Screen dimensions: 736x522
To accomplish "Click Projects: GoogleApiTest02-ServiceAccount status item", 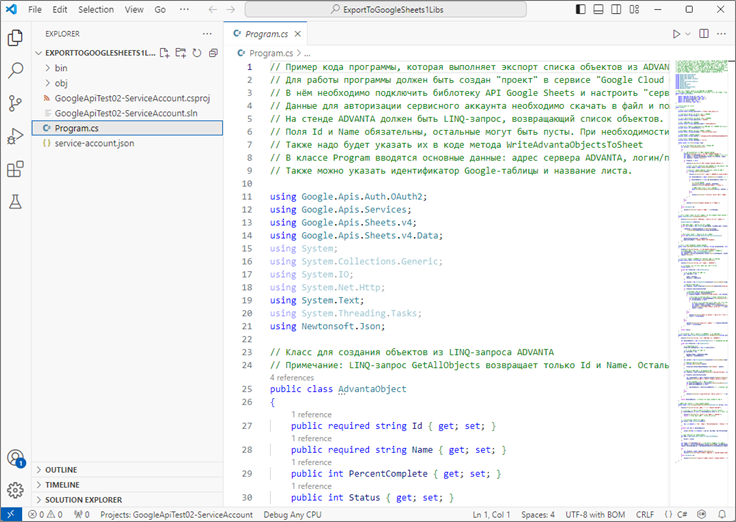I will click(176, 514).
